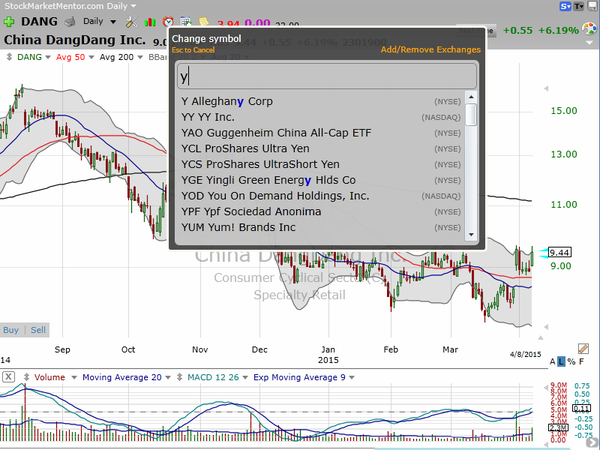Open the Avg 50 indicator dropdown
Screen dimensions: 600x450
91,57
